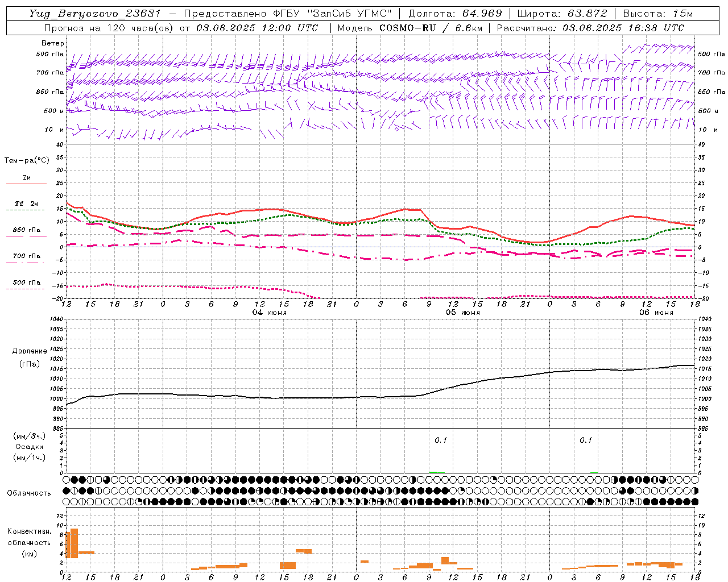Click the 0.1 precipitation value above 06 июня

pyautogui.click(x=586, y=440)
